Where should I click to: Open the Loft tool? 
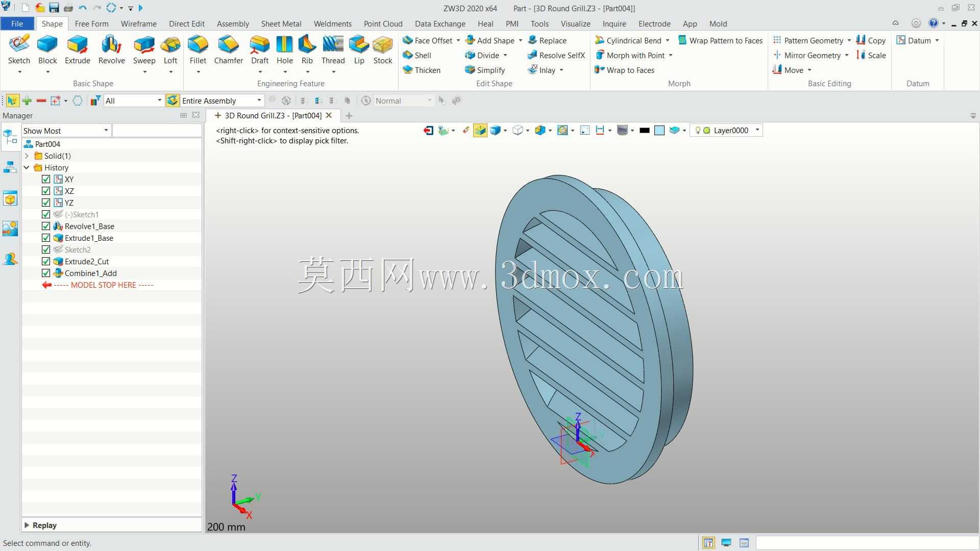point(170,50)
